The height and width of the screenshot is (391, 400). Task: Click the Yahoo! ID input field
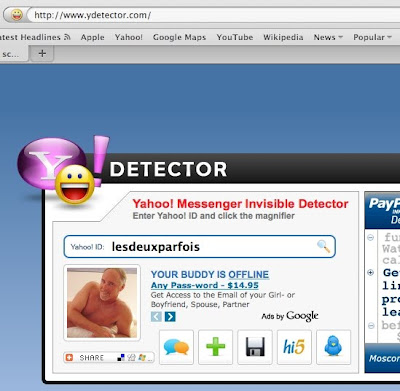pyautogui.click(x=199, y=247)
